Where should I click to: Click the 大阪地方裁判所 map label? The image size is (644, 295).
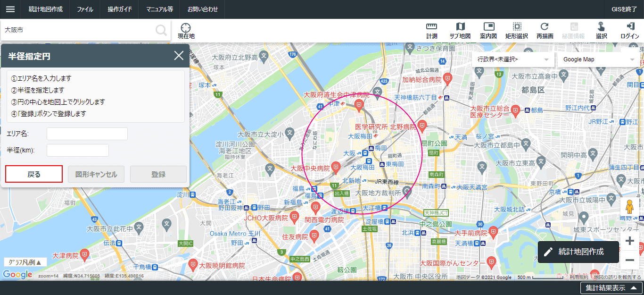378,193
